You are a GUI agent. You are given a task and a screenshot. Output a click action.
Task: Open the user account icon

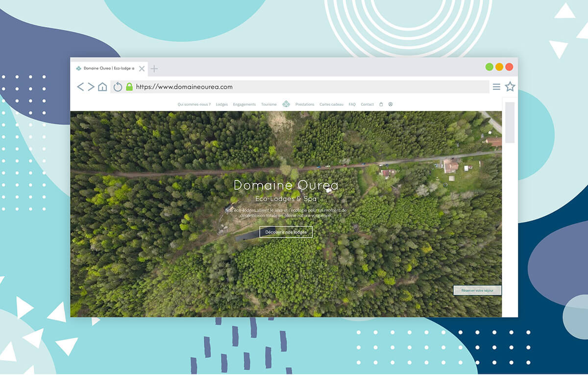coord(391,104)
